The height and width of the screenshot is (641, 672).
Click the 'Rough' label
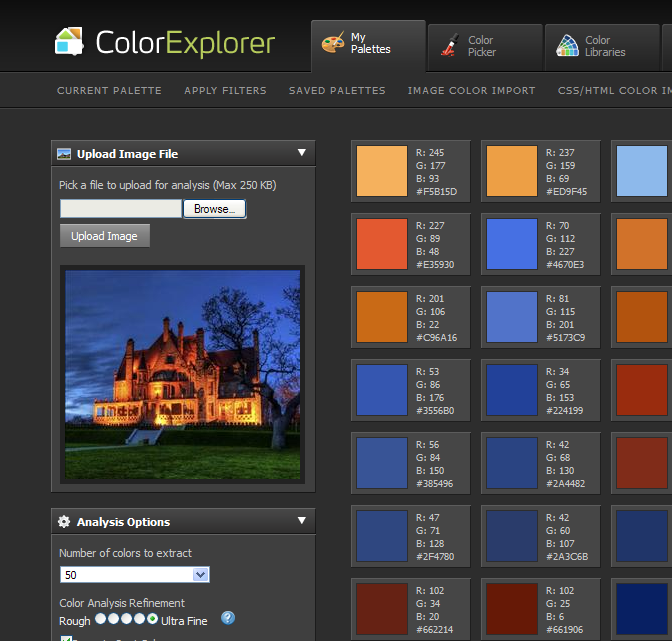(x=75, y=621)
